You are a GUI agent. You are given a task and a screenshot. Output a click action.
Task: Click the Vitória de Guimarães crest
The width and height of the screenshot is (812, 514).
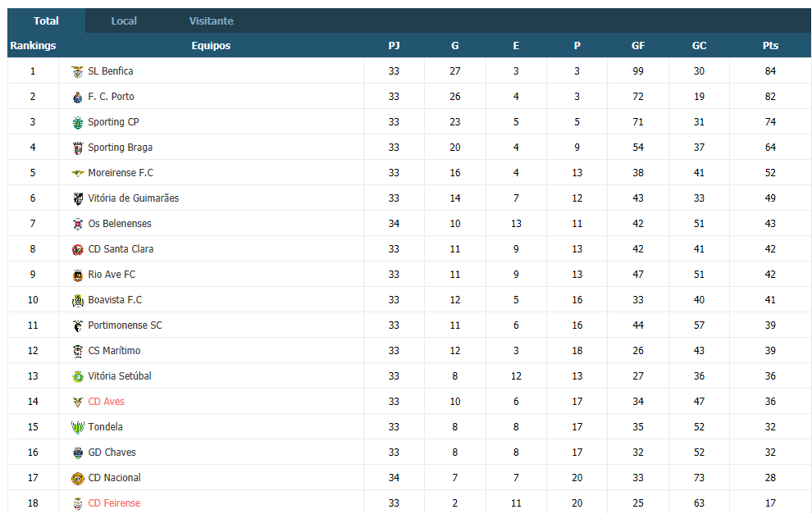coord(78,198)
